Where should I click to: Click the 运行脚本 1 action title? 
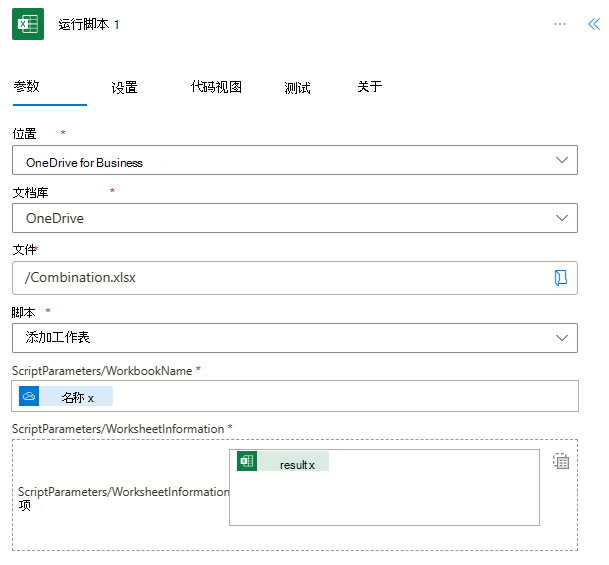click(x=89, y=24)
